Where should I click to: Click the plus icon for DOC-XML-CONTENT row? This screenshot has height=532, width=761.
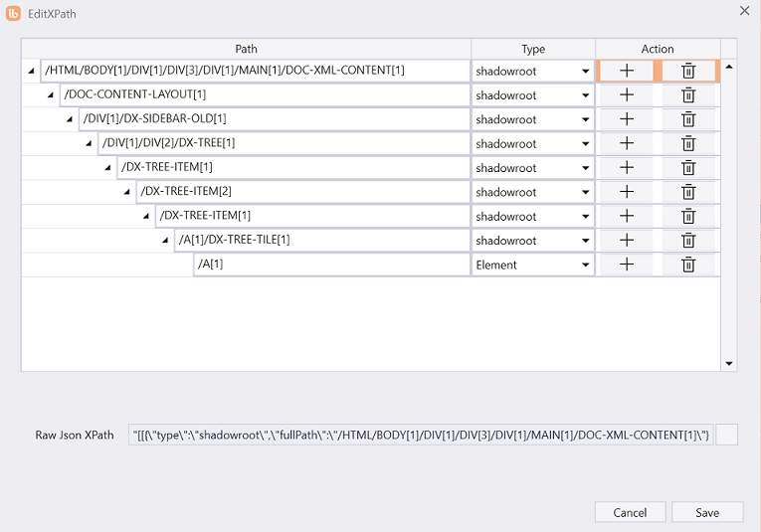[x=627, y=71]
